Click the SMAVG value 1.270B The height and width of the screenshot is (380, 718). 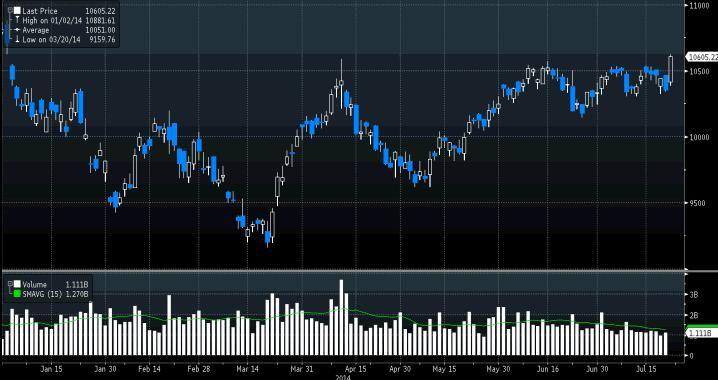pyautogui.click(x=78, y=294)
